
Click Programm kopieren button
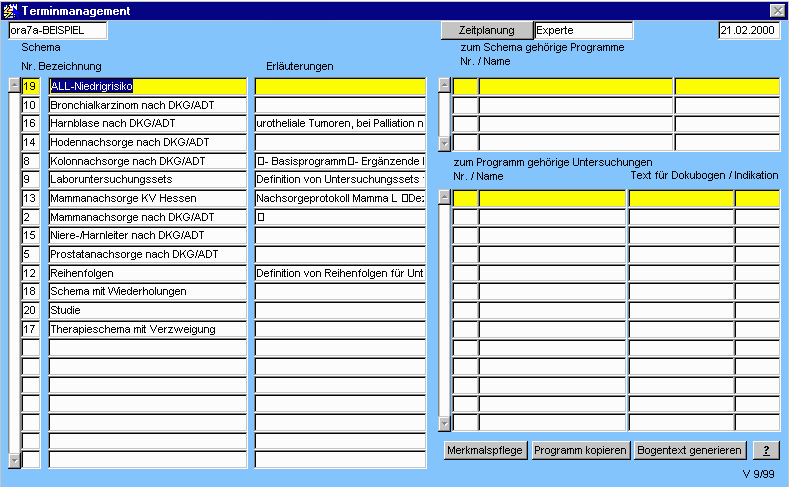tap(580, 450)
